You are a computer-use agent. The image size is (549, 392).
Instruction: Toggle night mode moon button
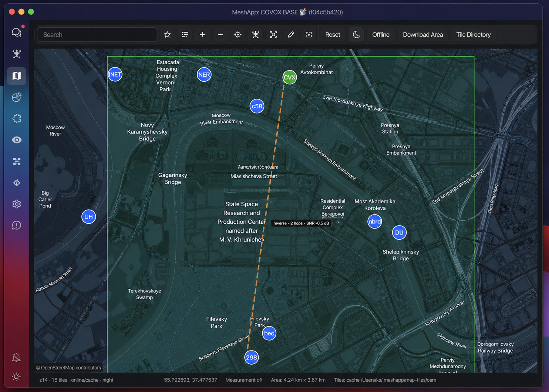click(356, 35)
